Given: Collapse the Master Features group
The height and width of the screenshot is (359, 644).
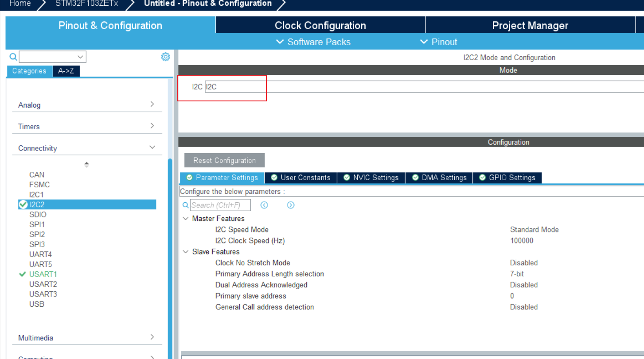Looking at the screenshot, I should pos(185,219).
